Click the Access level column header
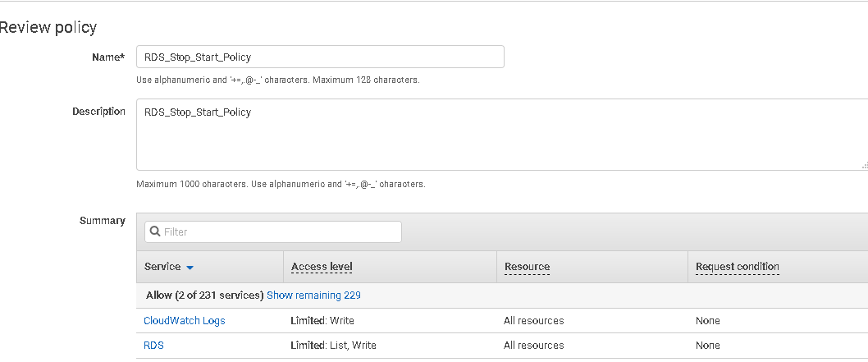868x362 pixels. point(322,267)
